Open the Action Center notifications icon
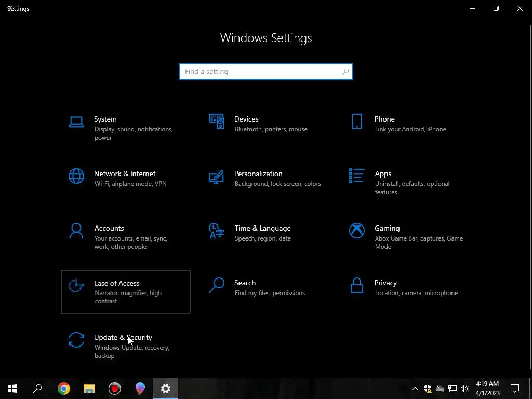Viewport: 532px width, 399px height. [x=515, y=389]
